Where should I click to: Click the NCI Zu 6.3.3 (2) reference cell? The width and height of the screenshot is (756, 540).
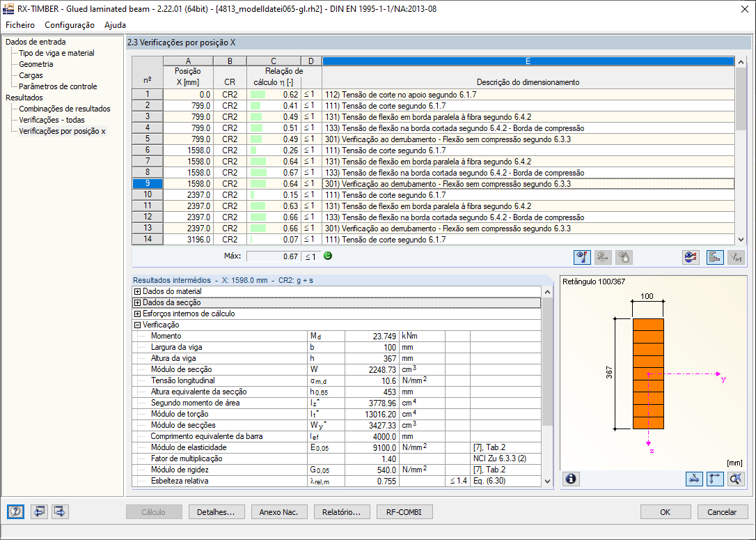505,458
